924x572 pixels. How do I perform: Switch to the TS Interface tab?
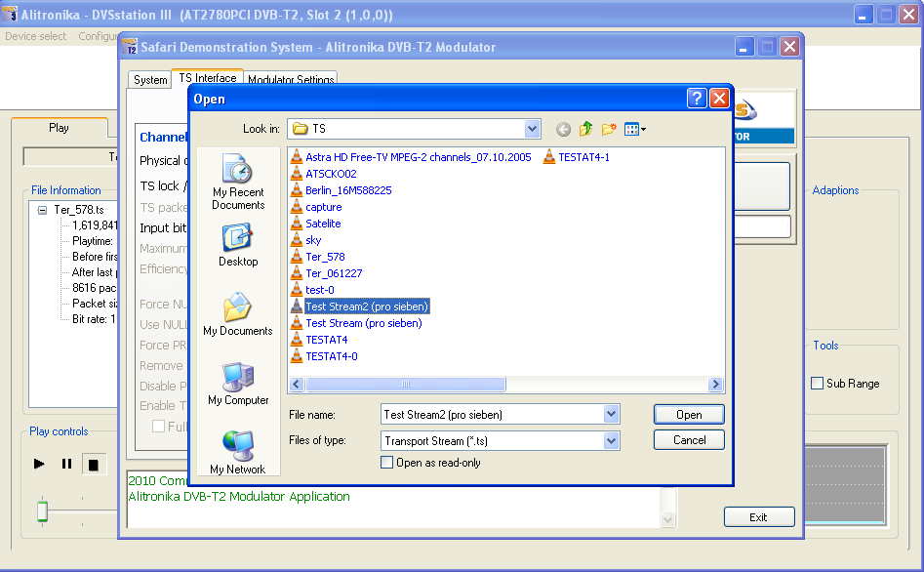coord(208,78)
